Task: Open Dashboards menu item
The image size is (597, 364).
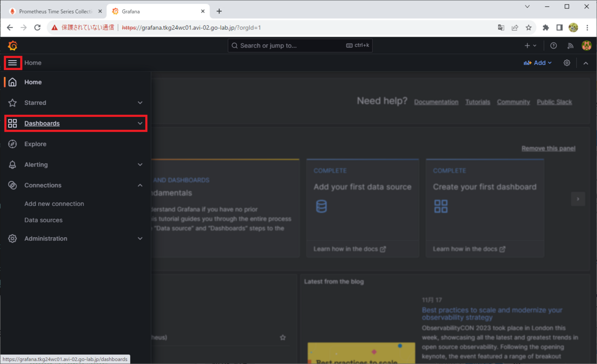Action: [42, 123]
